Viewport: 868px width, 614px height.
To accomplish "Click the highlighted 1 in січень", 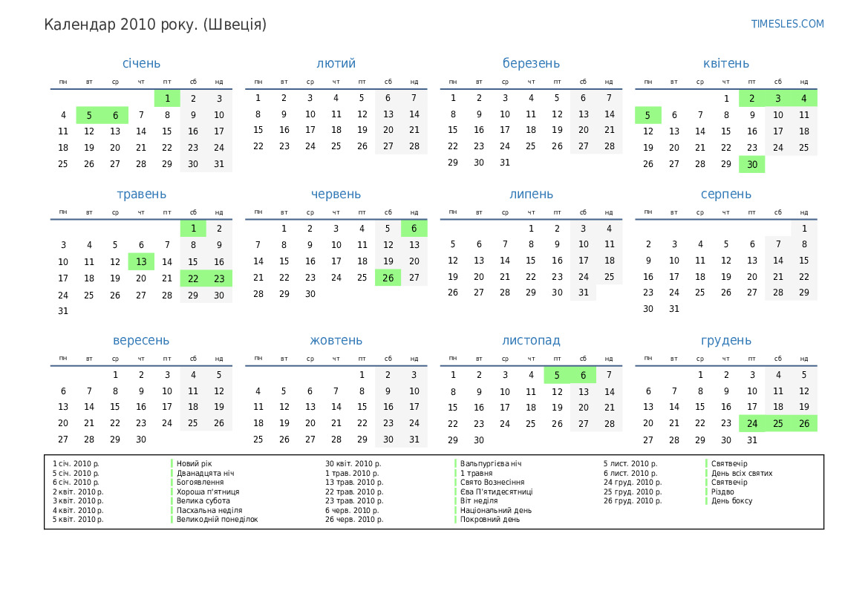I will (167, 98).
